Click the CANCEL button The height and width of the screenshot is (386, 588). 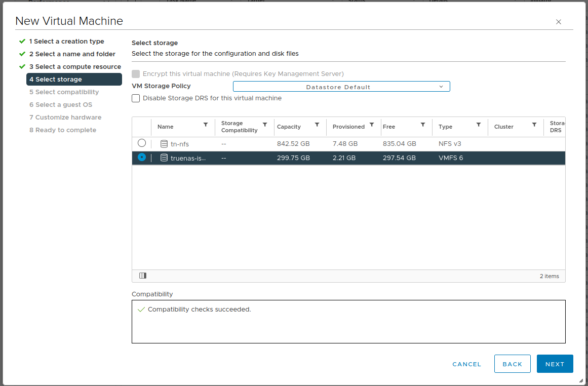pos(466,364)
